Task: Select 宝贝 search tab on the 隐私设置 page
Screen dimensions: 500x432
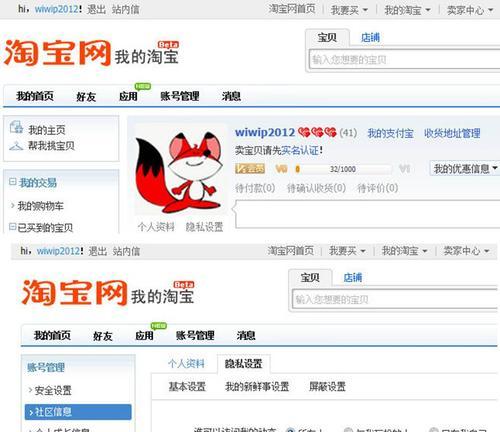Action: tap(310, 277)
